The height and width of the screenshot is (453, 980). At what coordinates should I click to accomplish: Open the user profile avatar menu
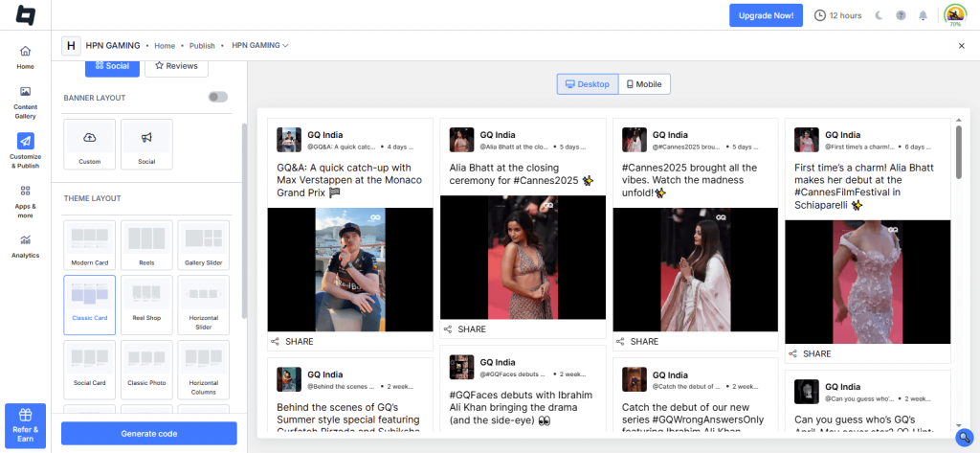tap(955, 15)
